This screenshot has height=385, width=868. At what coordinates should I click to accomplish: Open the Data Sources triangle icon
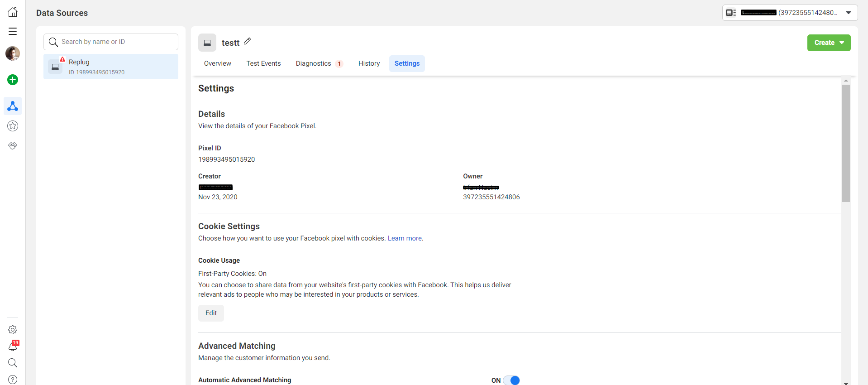13,106
